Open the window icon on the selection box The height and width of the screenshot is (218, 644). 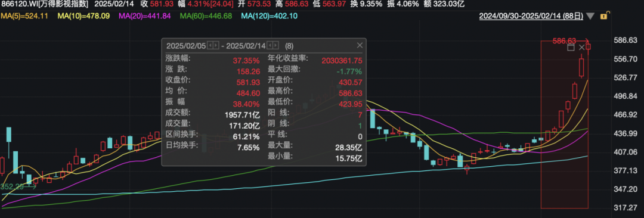pyautogui.click(x=571, y=48)
